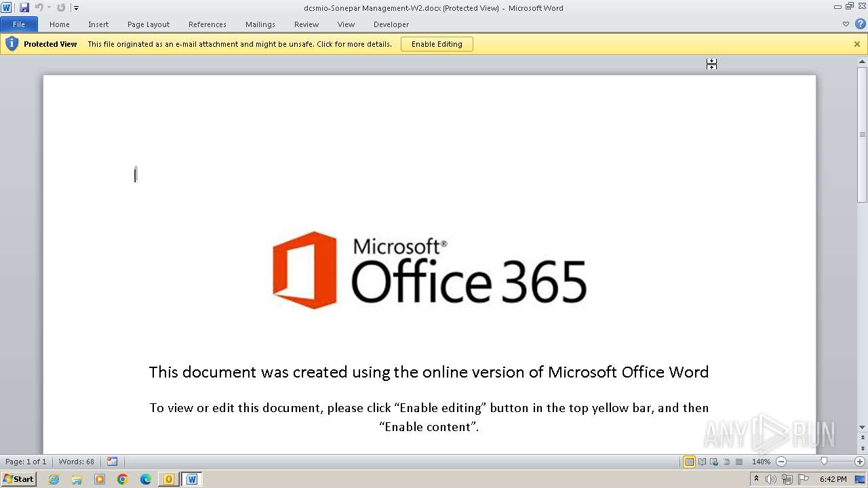Screen dimensions: 868x488
Task: Open Windows Explorer folder icon in taskbar
Action: point(77,479)
